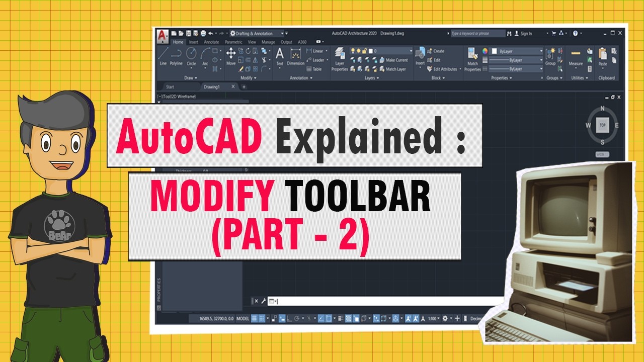Select the Line tool in Draw panel

(163, 57)
